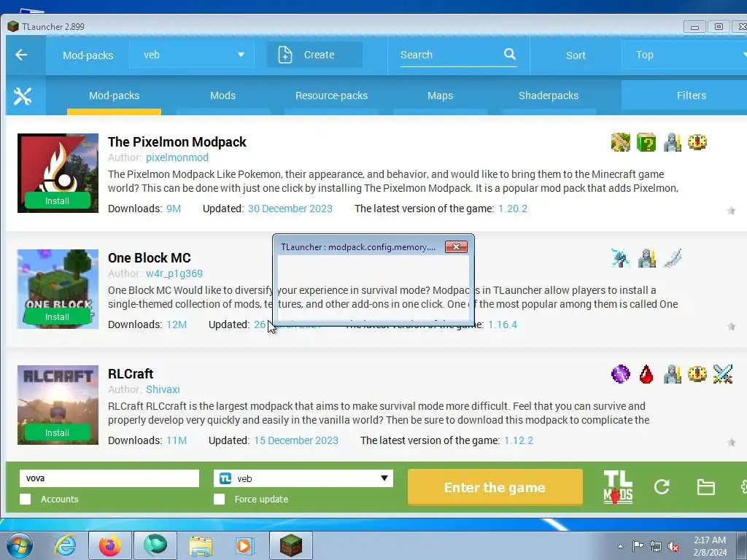The height and width of the screenshot is (560, 747).
Task: Toggle the Force update checkbox
Action: click(x=219, y=499)
